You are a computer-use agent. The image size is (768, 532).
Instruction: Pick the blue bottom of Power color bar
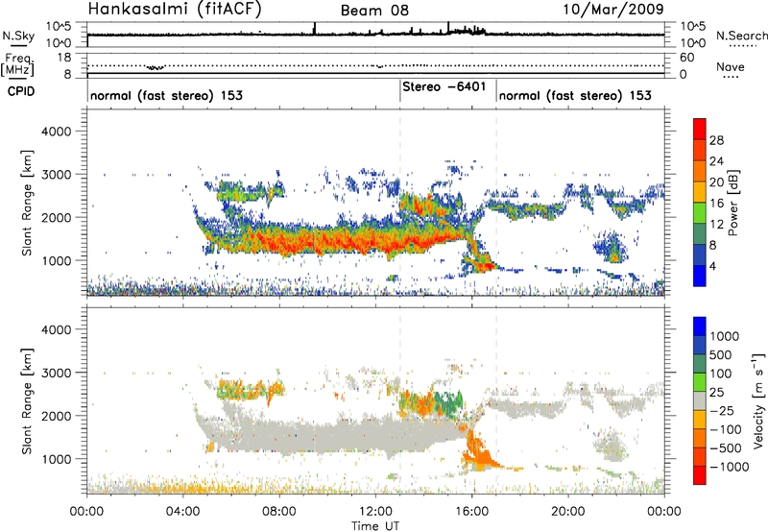(700, 277)
